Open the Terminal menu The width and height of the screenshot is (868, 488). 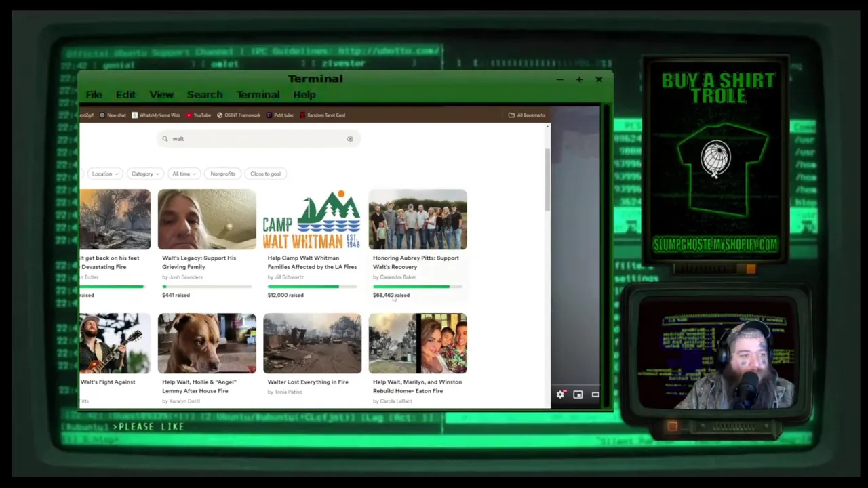[258, 95]
